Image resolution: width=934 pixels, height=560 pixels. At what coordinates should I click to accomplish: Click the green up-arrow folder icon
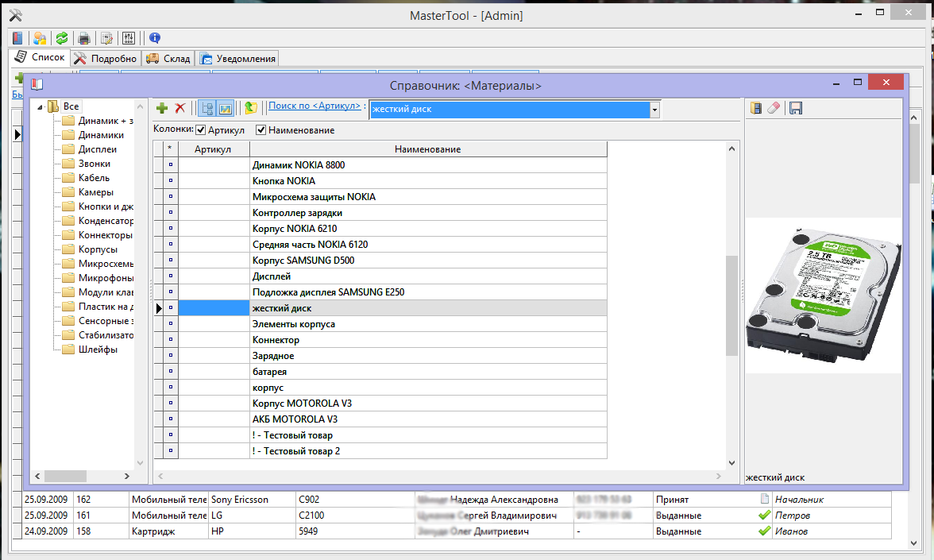[251, 108]
